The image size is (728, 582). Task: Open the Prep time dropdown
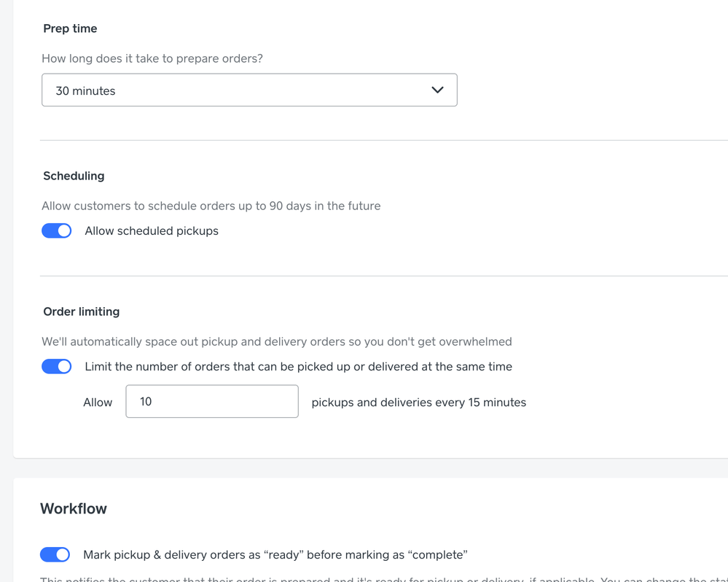[x=248, y=90]
